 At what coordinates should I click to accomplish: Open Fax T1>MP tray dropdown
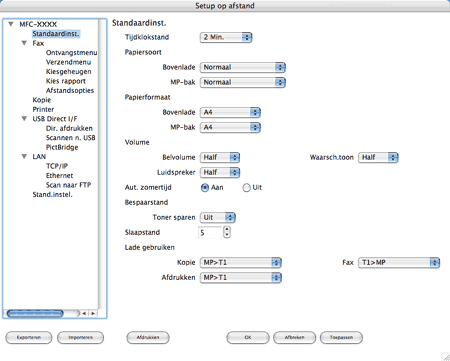(399, 263)
